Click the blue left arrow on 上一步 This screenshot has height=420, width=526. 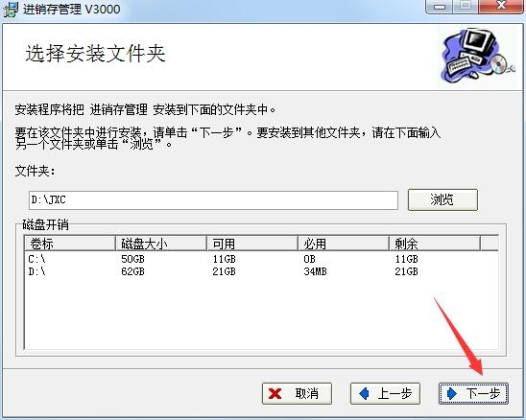click(x=364, y=393)
